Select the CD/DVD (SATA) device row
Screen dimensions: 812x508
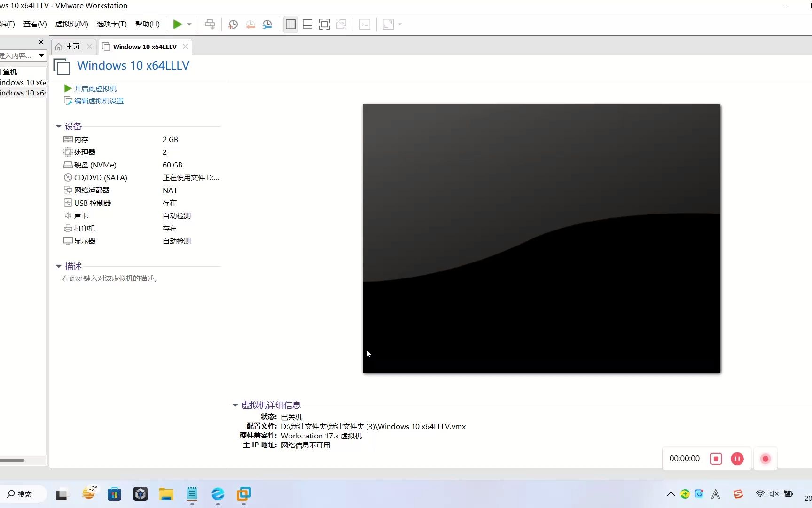[x=141, y=177]
